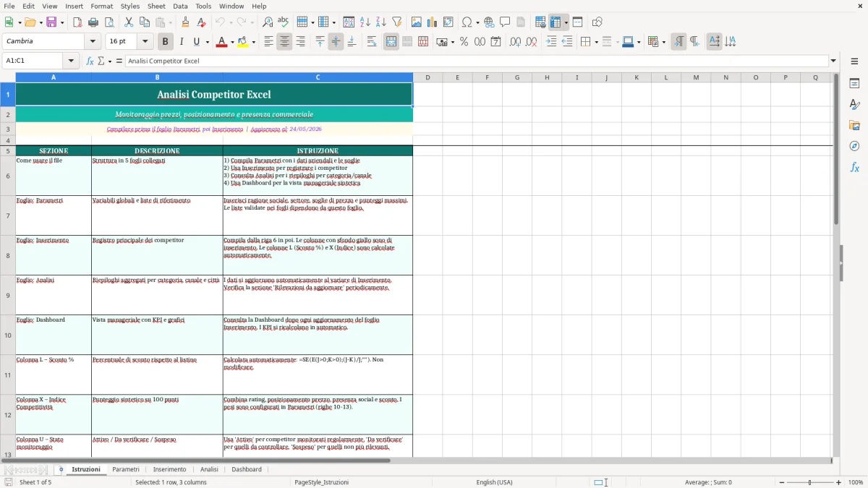Open the Name Box dropdown
This screenshot has height=488, width=868.
(72, 61)
